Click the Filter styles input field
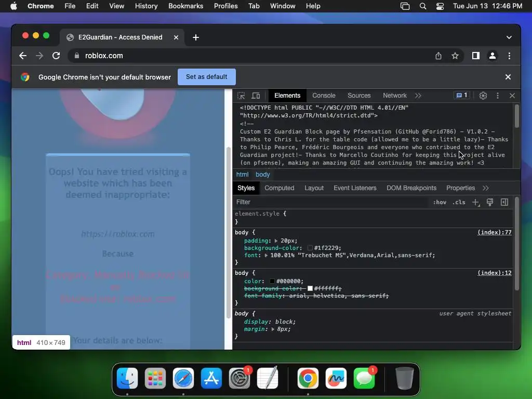This screenshot has width=532, height=399. [331, 202]
